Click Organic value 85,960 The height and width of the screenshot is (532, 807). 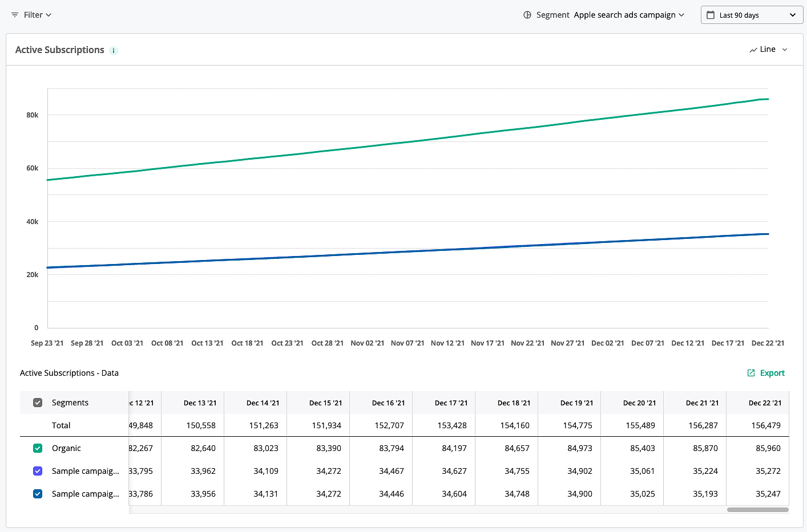click(768, 448)
